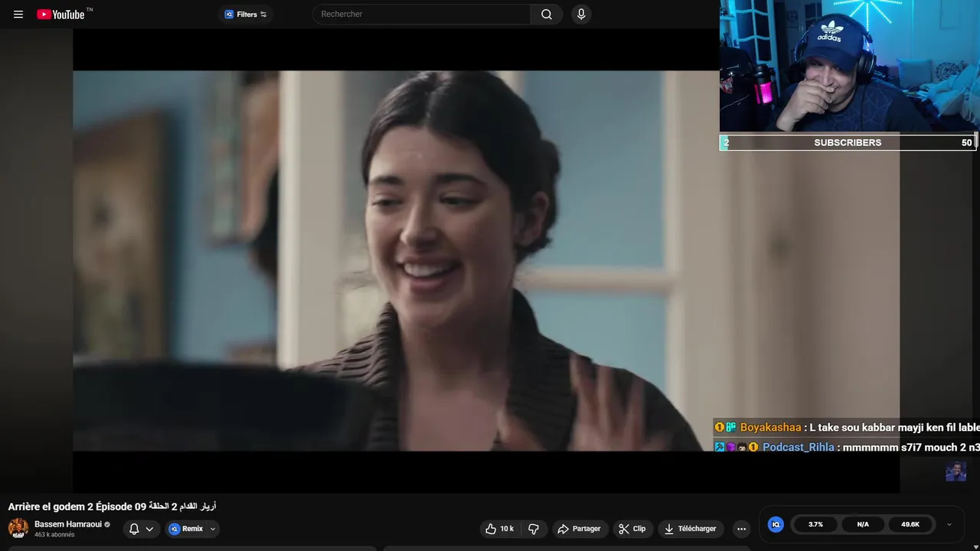Screen dimensions: 980x551
Task: Click the verified badge next to channel name
Action: 107,524
